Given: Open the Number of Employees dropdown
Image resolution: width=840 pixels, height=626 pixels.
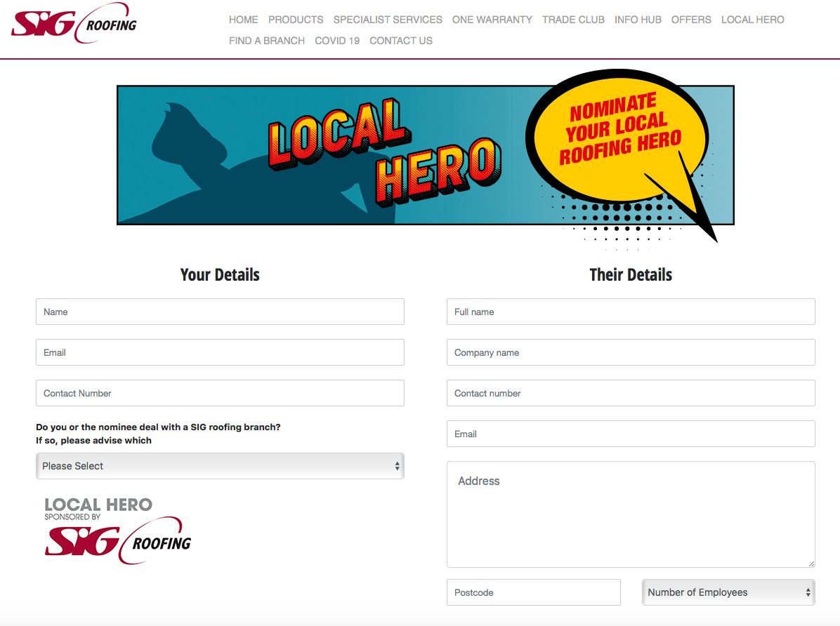Looking at the screenshot, I should tap(728, 592).
